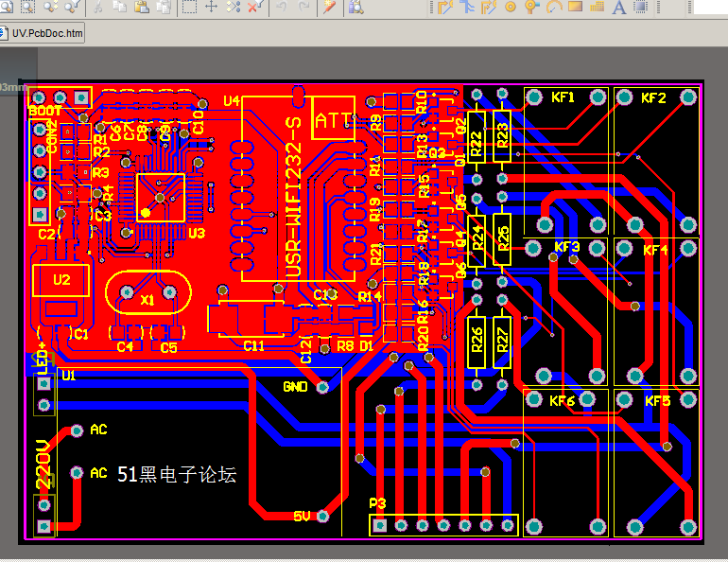The height and width of the screenshot is (562, 728).
Task: Click the 220V silkscreen label
Action: click(43, 464)
